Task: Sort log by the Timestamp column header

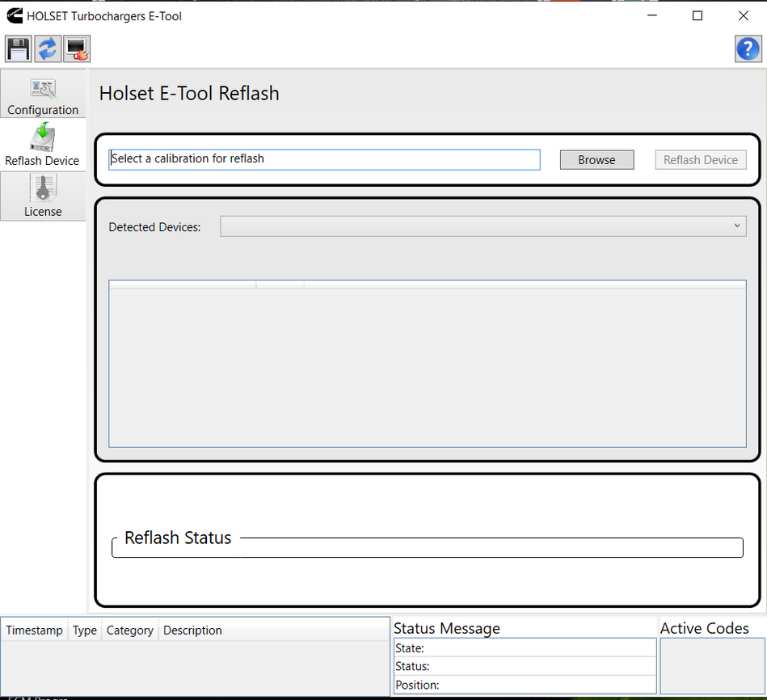Action: pos(34,630)
